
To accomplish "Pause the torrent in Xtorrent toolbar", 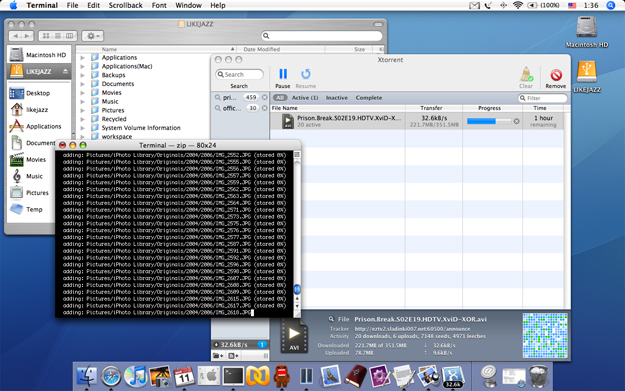I will [283, 74].
